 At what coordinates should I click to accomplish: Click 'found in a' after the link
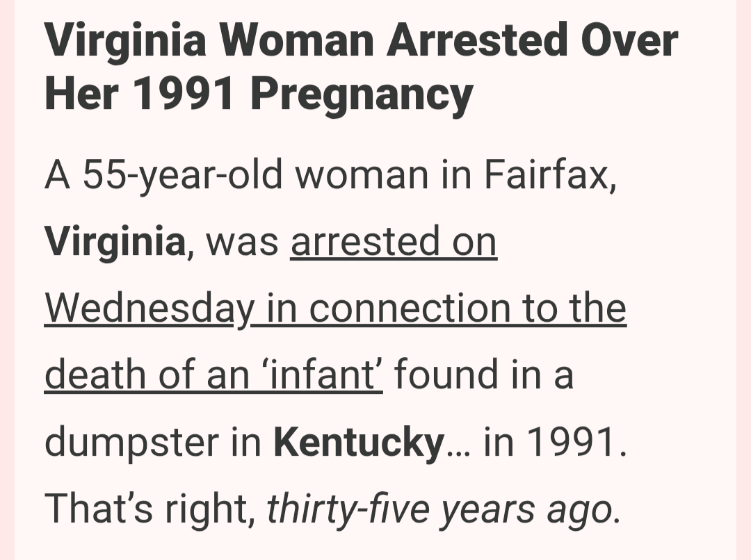point(484,375)
